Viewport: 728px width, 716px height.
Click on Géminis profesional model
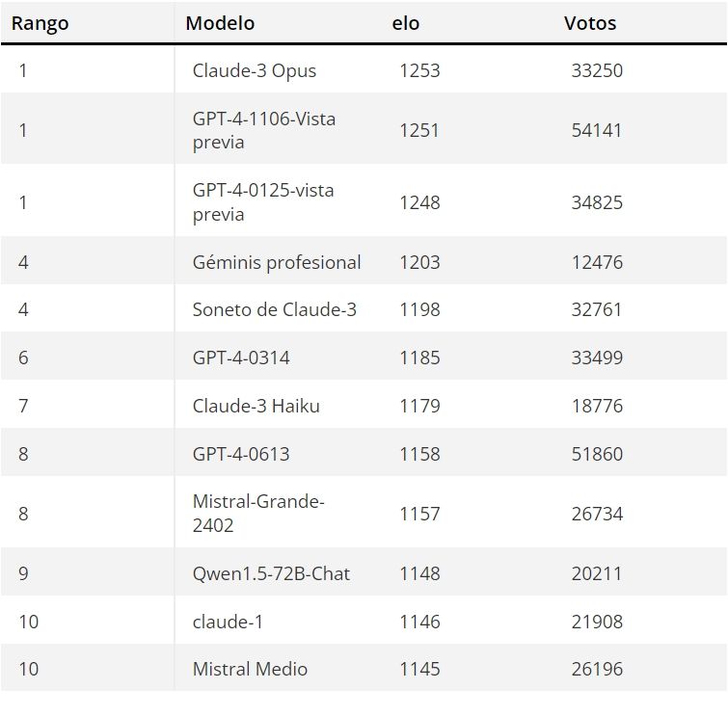pyautogui.click(x=277, y=262)
